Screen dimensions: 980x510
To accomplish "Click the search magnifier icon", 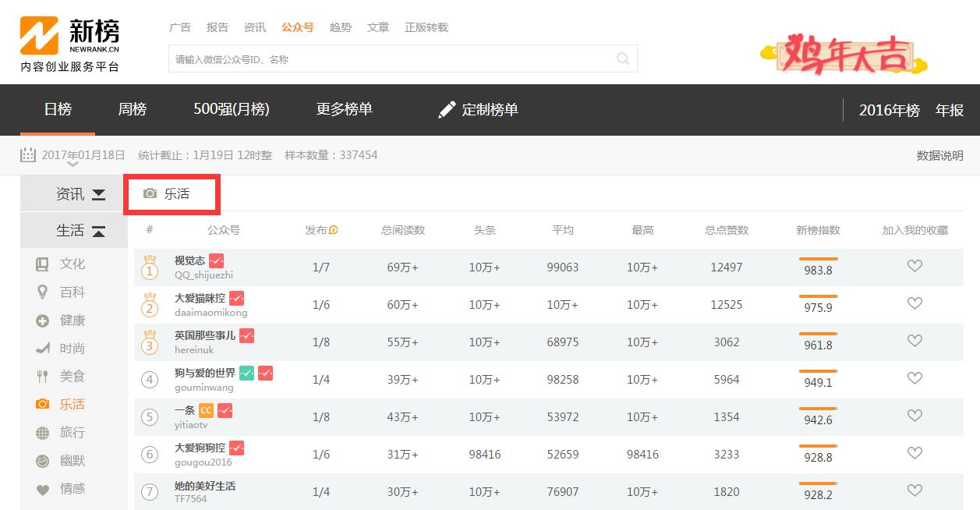I will (x=623, y=58).
